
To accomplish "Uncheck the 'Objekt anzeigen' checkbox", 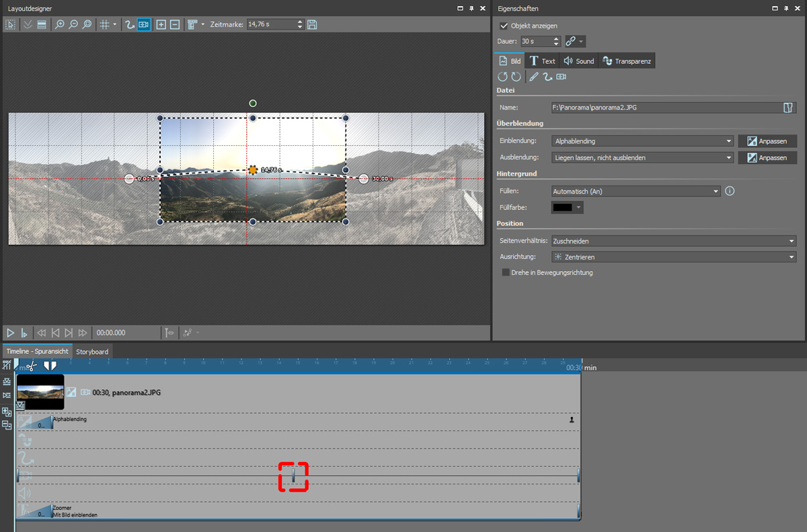I will click(504, 26).
